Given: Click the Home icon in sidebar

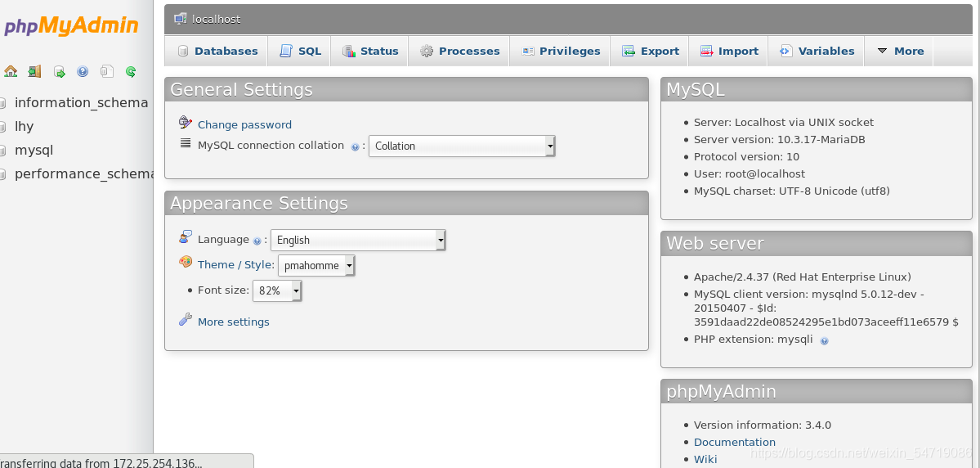Looking at the screenshot, I should 11,71.
